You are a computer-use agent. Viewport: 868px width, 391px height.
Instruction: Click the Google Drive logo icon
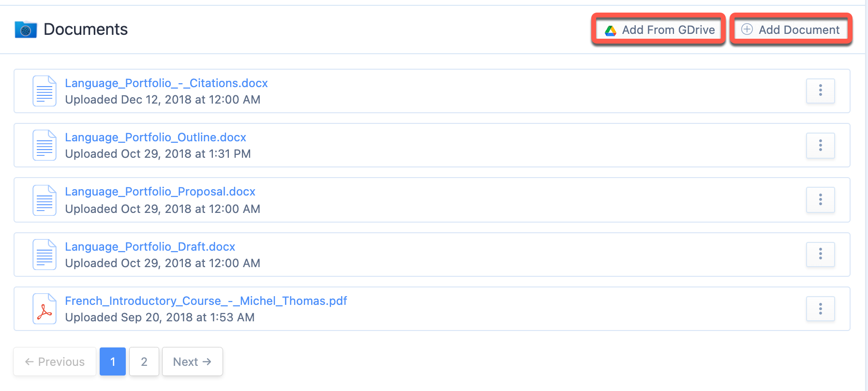tap(611, 30)
